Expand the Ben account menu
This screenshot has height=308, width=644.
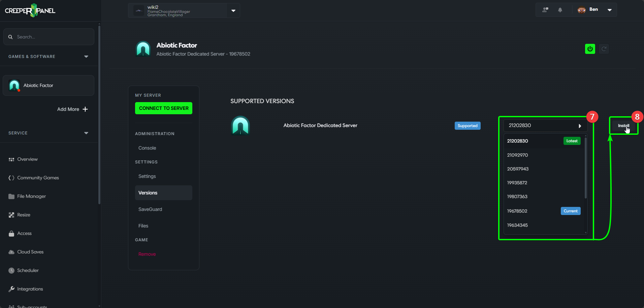609,10
